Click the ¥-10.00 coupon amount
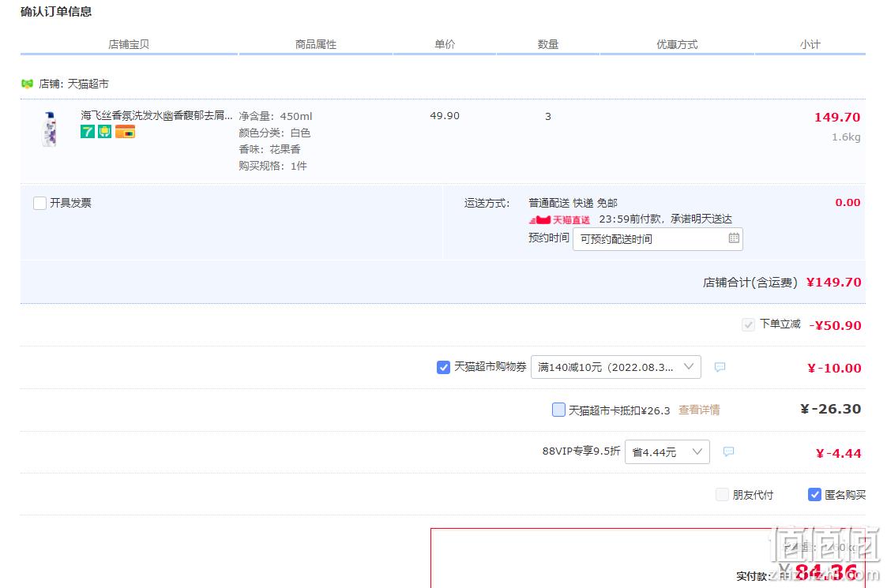887x588 pixels. click(x=834, y=368)
